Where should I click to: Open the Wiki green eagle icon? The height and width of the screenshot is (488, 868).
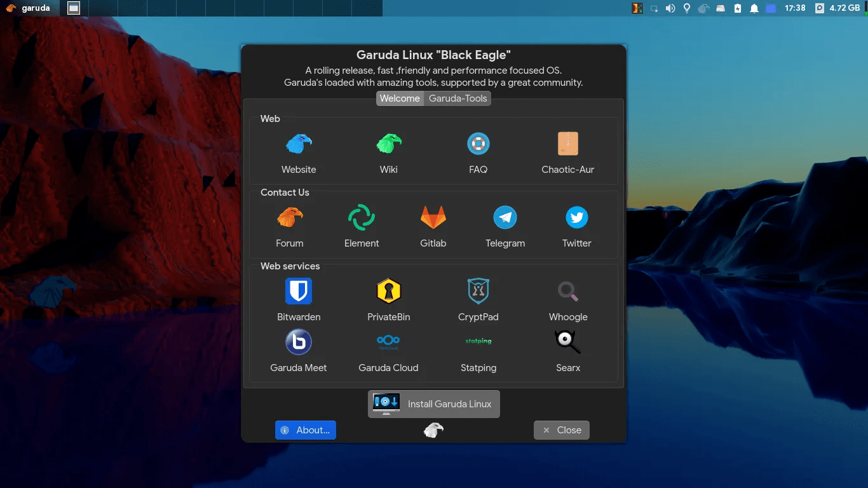click(x=389, y=144)
